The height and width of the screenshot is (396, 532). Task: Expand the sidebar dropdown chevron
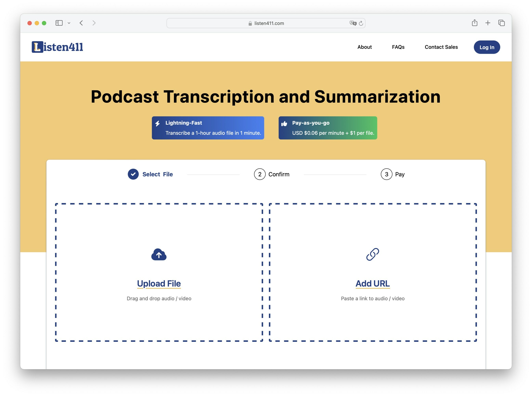click(x=69, y=23)
